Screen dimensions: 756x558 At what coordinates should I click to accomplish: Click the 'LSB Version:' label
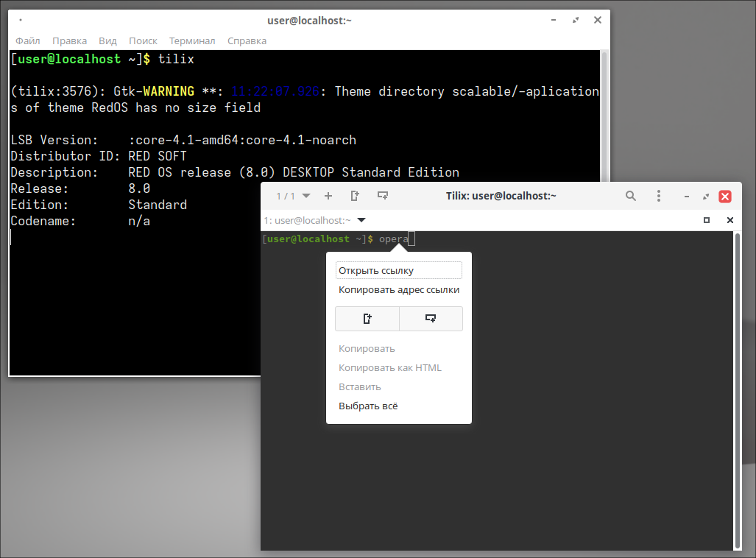[x=54, y=140]
